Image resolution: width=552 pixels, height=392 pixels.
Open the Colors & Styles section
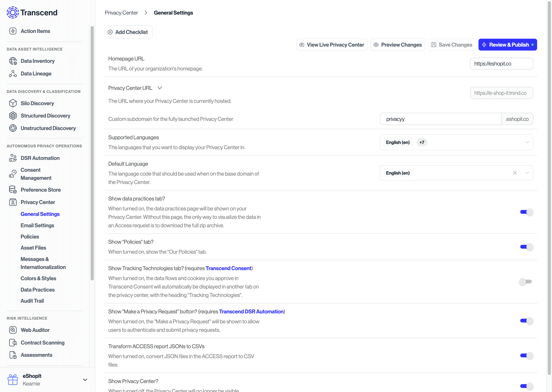[x=38, y=278]
